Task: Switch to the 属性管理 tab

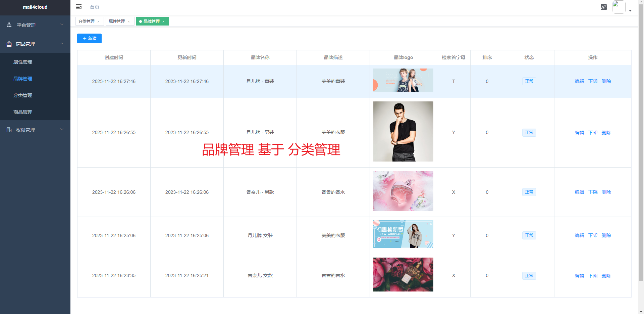Action: (x=117, y=21)
